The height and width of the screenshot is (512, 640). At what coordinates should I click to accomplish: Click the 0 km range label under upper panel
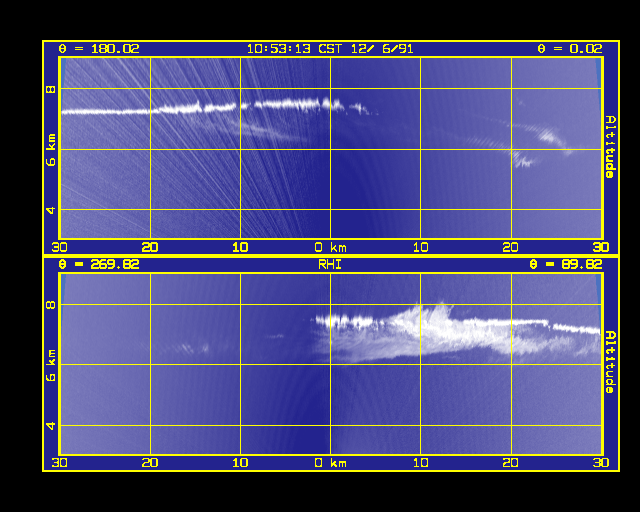(x=331, y=247)
